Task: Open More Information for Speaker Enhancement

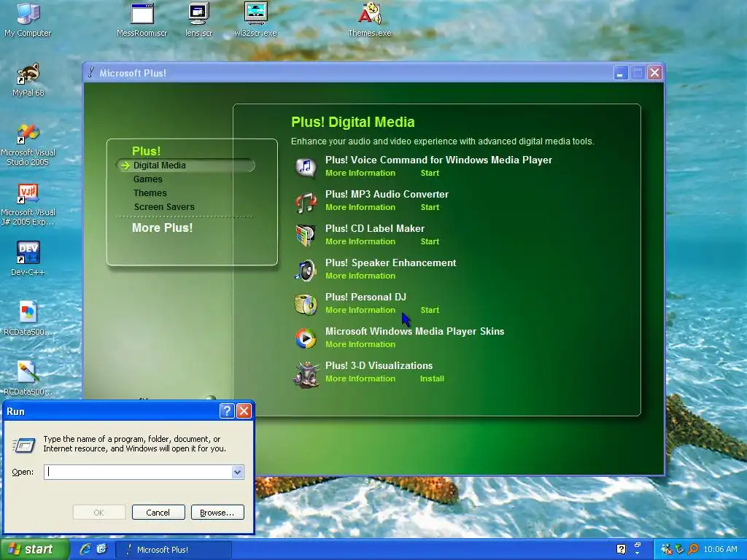Action: tap(360, 276)
